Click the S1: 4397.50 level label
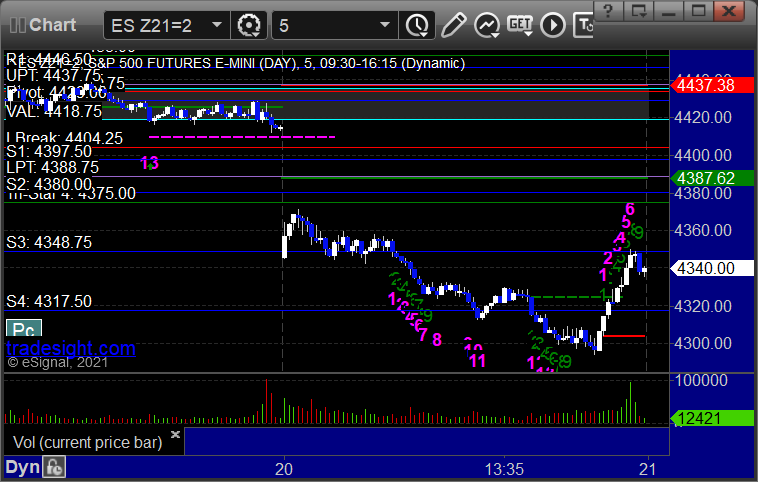This screenshot has width=758, height=482. tap(49, 151)
